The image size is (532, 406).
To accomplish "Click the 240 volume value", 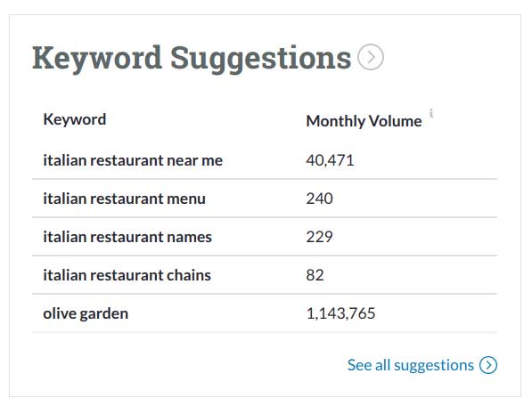I will point(319,199).
